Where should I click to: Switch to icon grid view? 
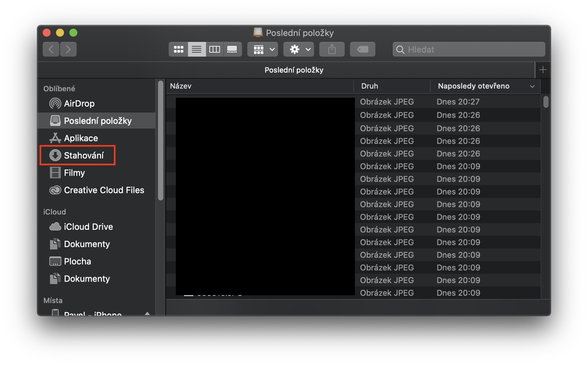pyautogui.click(x=178, y=49)
